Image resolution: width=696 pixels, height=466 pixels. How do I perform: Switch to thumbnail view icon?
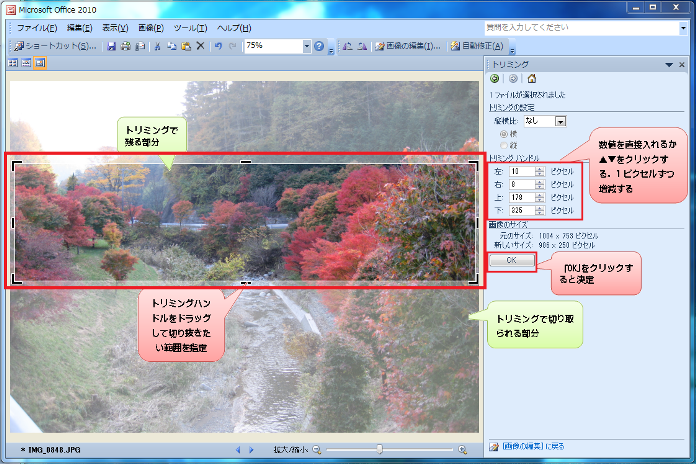[x=13, y=63]
